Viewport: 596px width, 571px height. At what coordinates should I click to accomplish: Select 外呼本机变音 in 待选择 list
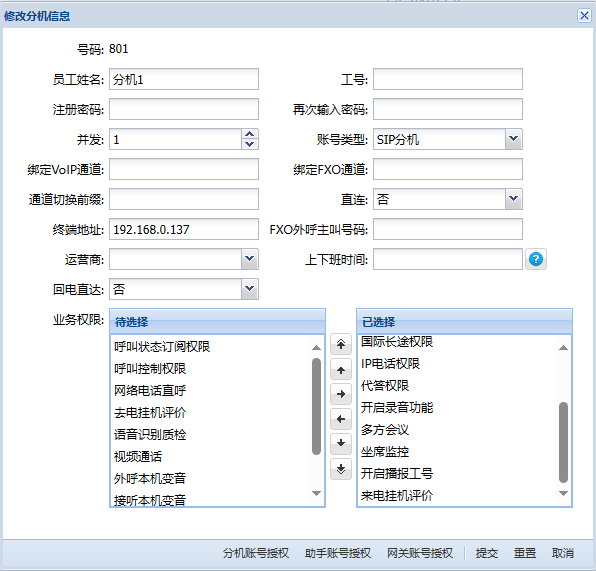(211, 478)
